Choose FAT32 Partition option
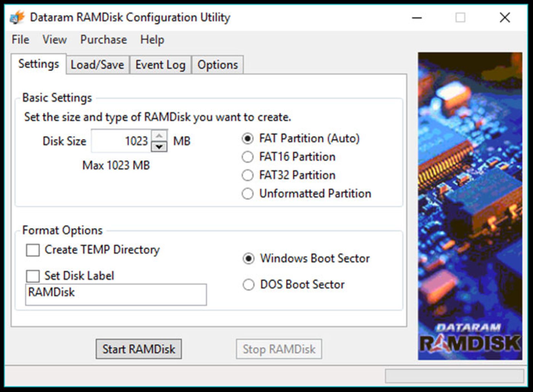The width and height of the screenshot is (533, 392). [247, 175]
